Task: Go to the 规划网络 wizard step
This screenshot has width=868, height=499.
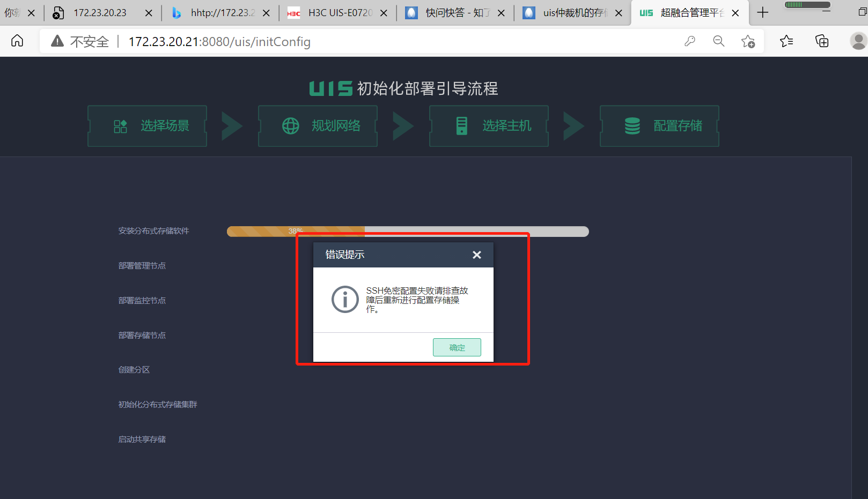Action: click(318, 126)
